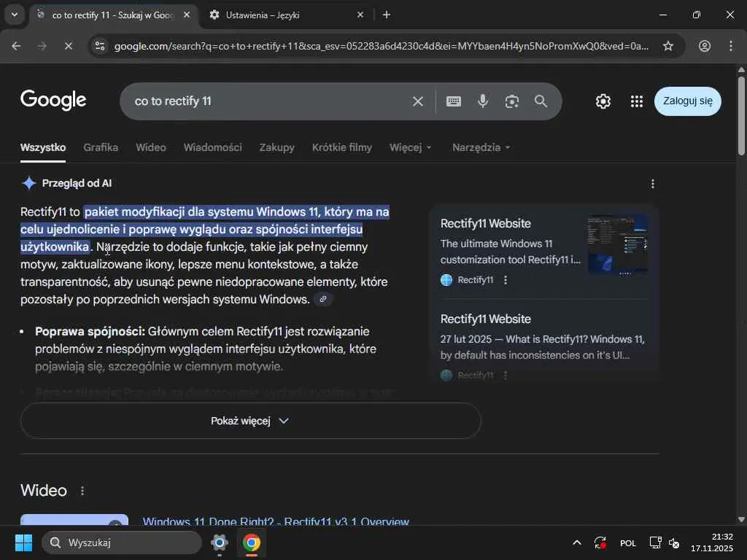The height and width of the screenshot is (560, 747).
Task: Switch to the Zakupy tab
Action: click(x=276, y=147)
